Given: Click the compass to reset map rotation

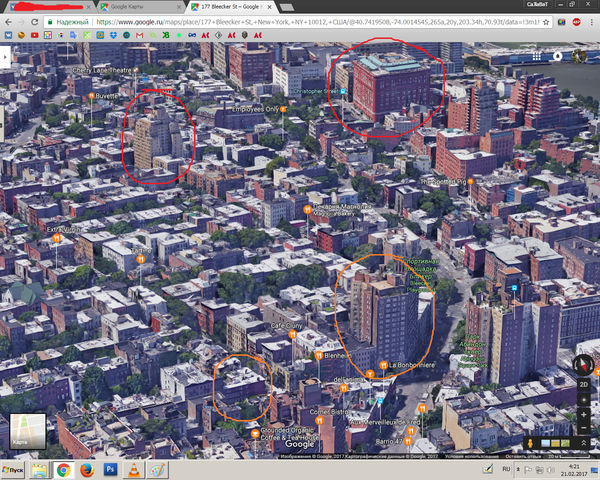Looking at the screenshot, I should click(x=583, y=362).
